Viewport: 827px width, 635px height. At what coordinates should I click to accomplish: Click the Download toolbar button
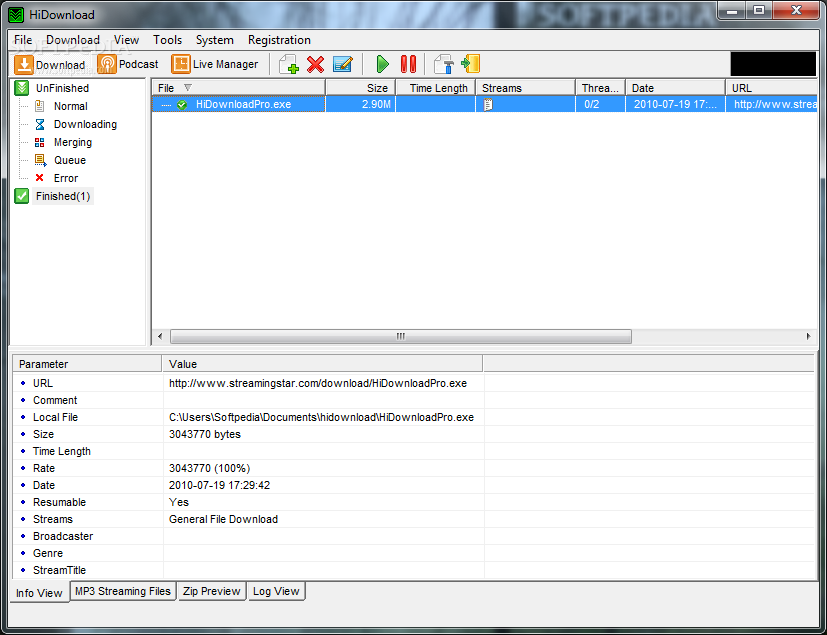pos(50,64)
